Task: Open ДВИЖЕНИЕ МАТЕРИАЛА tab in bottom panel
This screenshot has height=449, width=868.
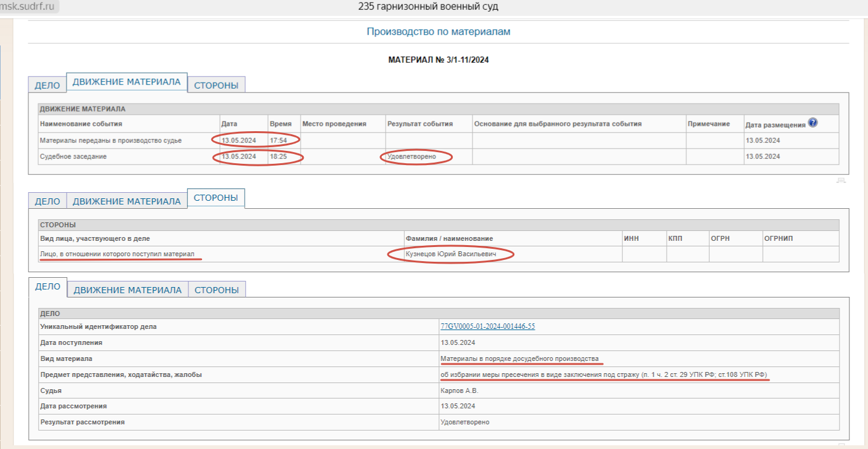Action: click(127, 290)
